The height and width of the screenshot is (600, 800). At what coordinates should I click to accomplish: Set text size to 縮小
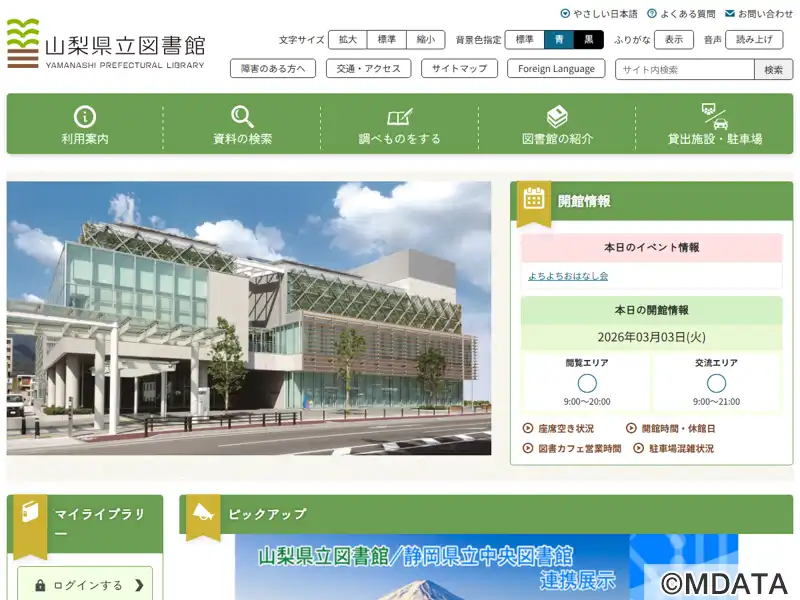coord(425,40)
